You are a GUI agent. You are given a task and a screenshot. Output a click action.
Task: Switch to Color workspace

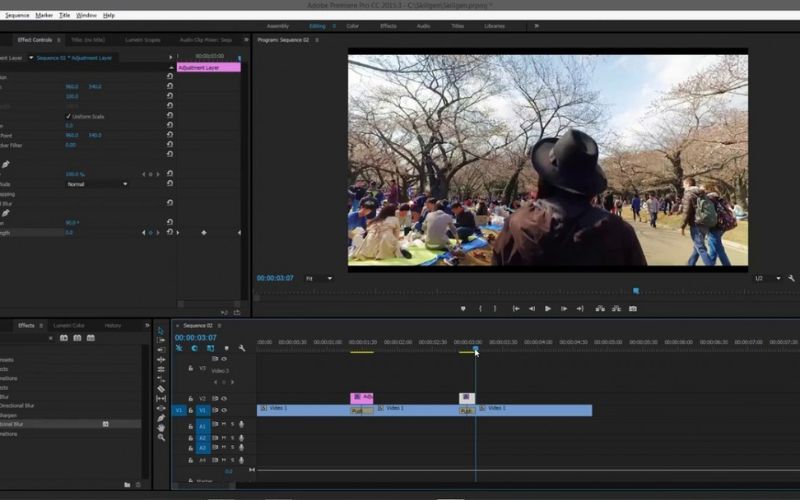click(x=353, y=26)
